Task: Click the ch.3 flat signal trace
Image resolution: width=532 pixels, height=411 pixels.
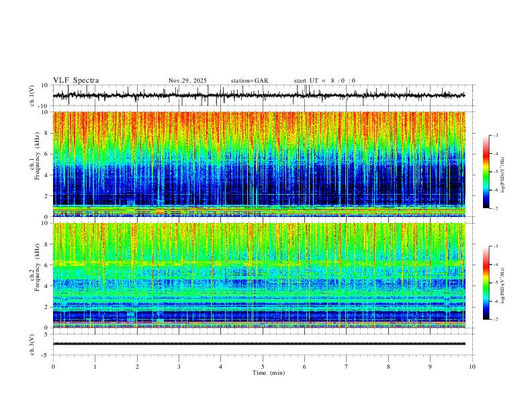Action: (259, 344)
